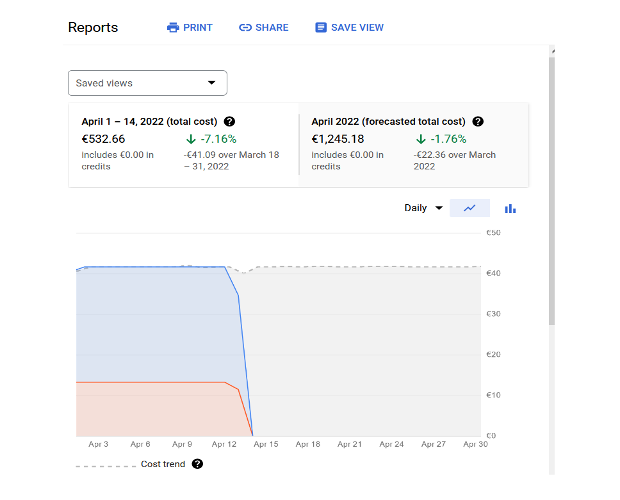Switch to bar chart view
This screenshot has width=620, height=500.
pos(510,208)
